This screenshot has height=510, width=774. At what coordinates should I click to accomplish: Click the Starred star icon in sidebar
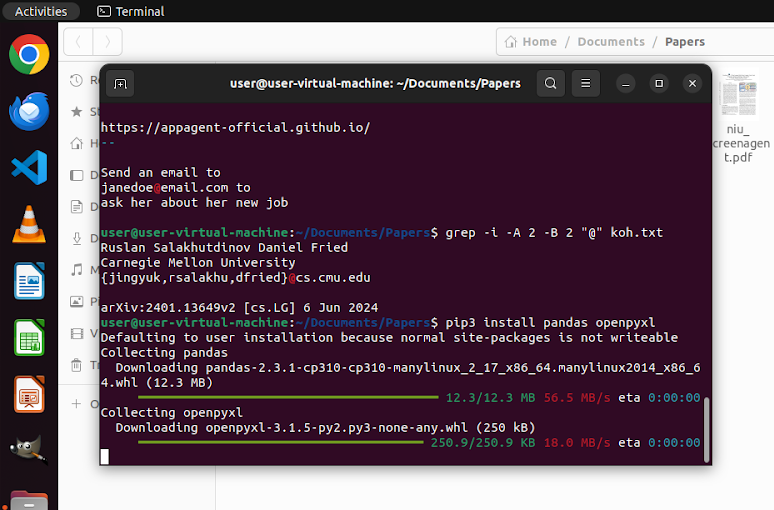[x=76, y=112]
